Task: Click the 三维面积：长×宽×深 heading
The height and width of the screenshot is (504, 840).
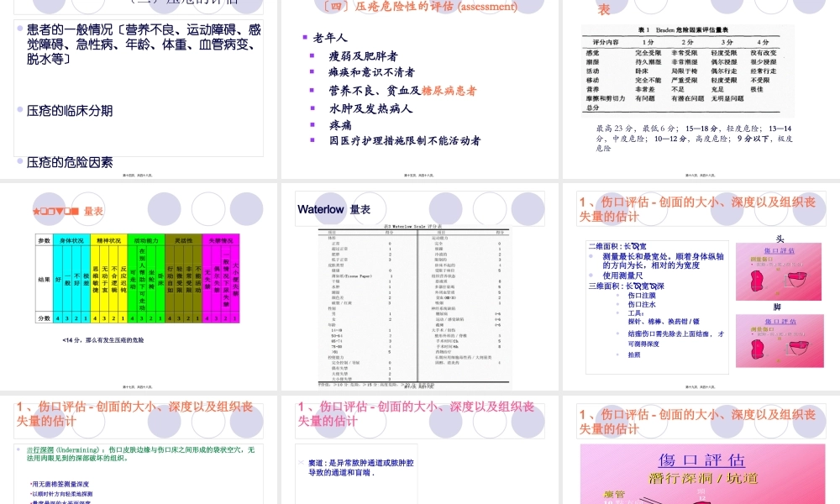Action: coord(627,286)
